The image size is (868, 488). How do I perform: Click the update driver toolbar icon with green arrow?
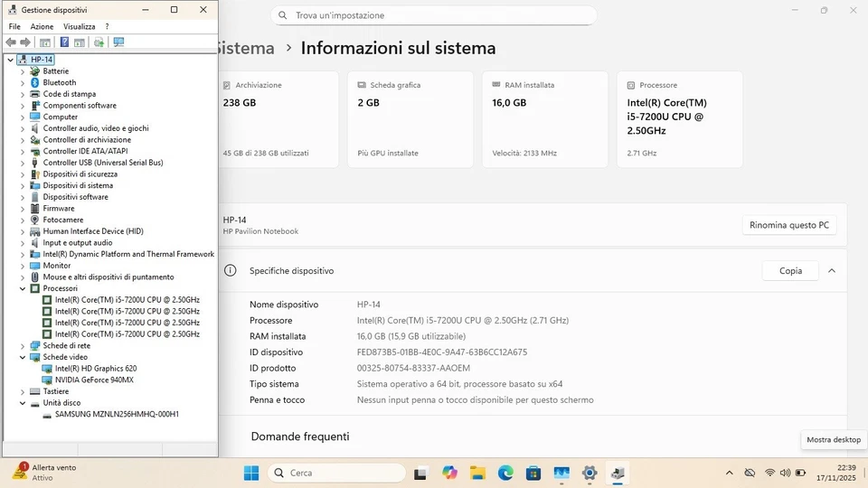tap(99, 42)
